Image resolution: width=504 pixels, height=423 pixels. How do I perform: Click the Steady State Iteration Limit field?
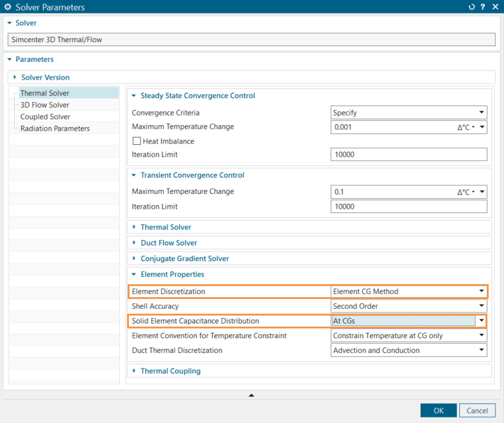[x=408, y=155]
